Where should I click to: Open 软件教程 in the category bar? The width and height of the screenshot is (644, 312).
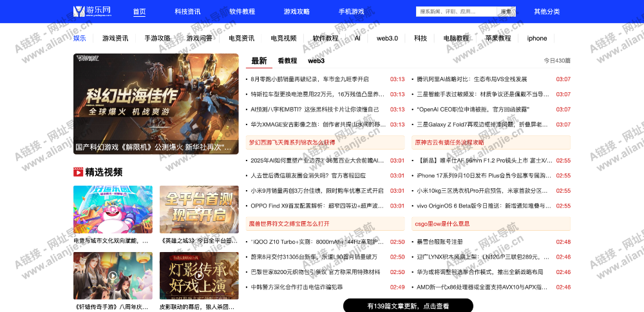325,38
